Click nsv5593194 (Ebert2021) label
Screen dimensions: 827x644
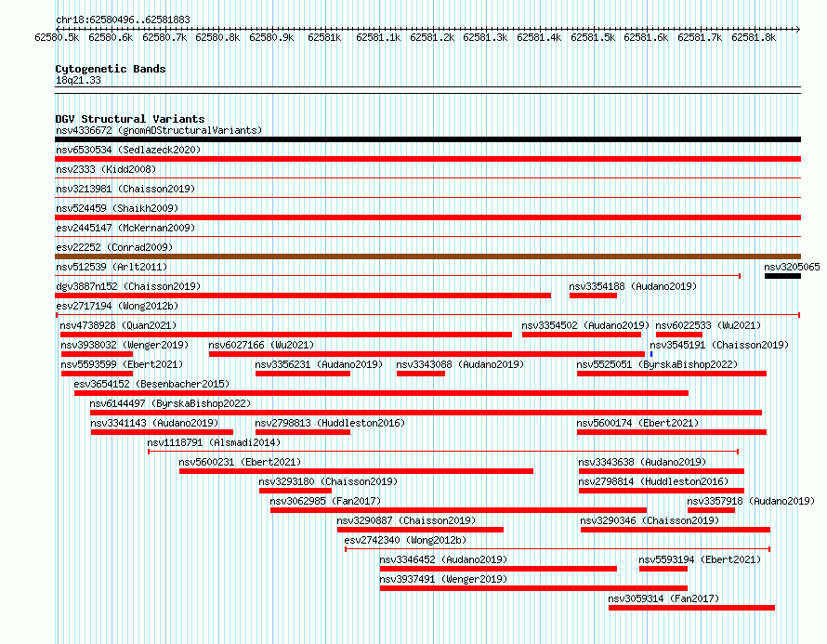700,559
